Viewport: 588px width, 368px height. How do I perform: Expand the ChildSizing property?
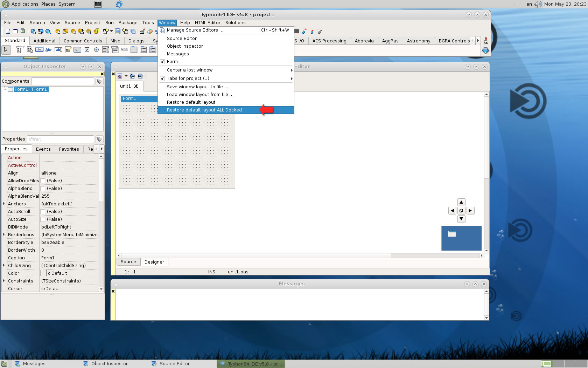(x=4, y=265)
